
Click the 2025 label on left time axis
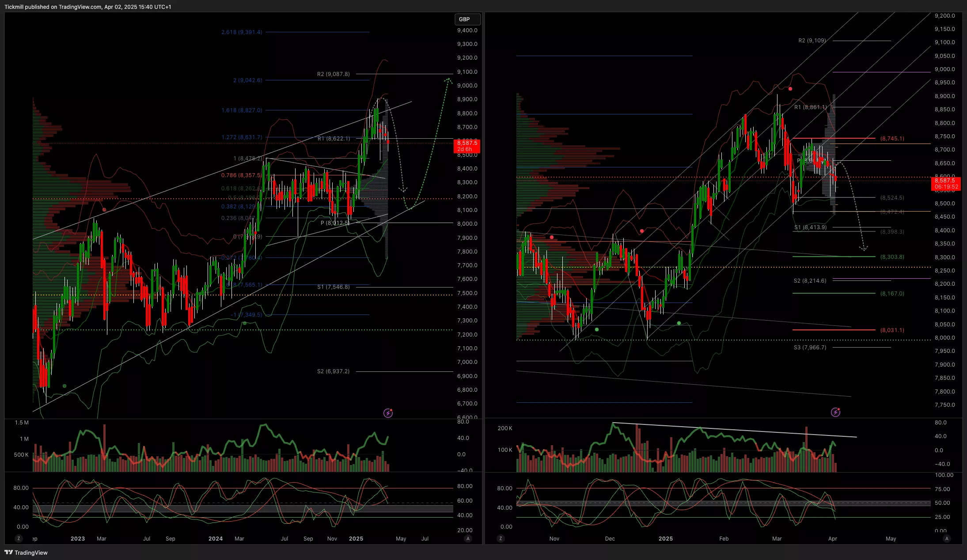coord(356,538)
